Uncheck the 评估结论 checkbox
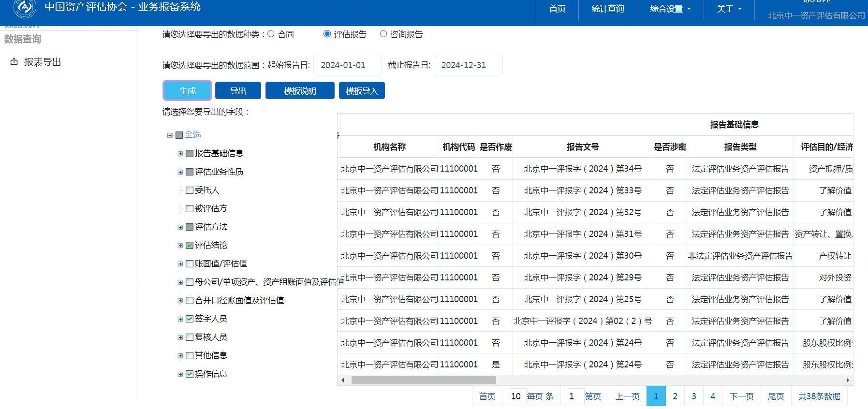The image size is (868, 409). 190,246
